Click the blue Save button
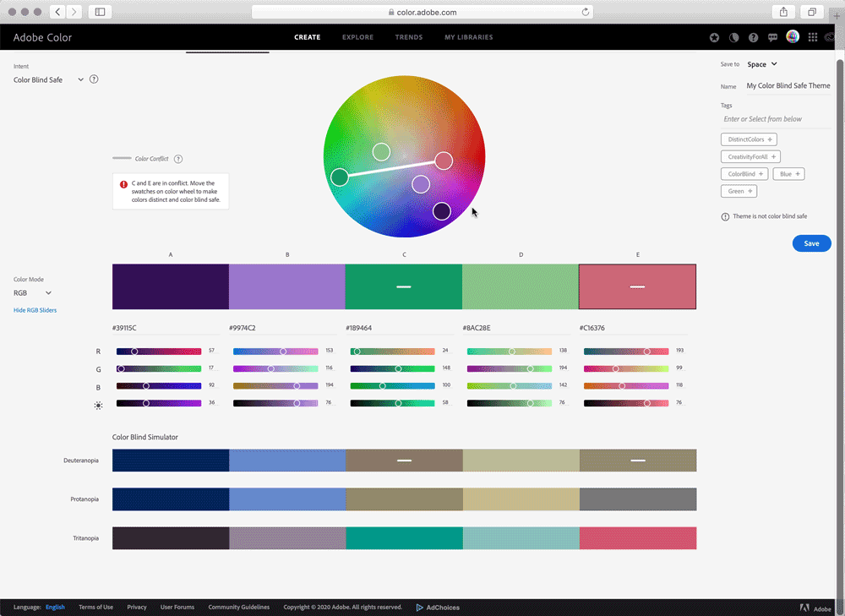Screen dimensions: 845x616 tap(811, 243)
